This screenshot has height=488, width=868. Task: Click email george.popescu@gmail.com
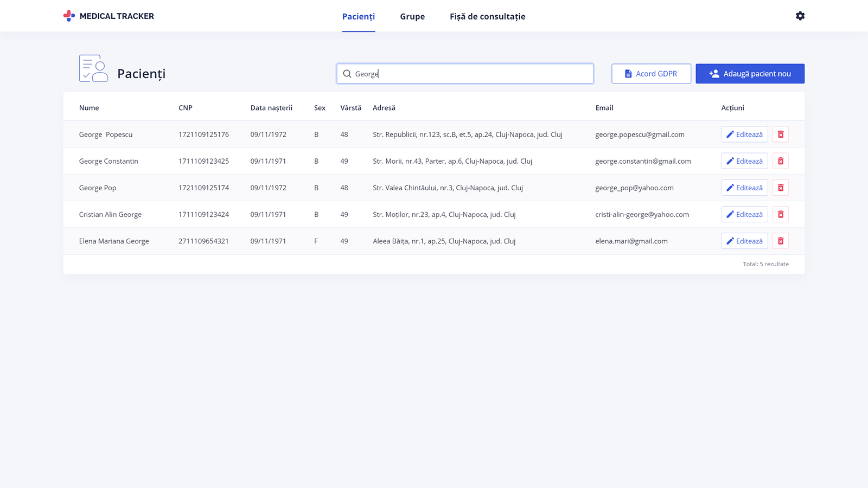(x=640, y=134)
